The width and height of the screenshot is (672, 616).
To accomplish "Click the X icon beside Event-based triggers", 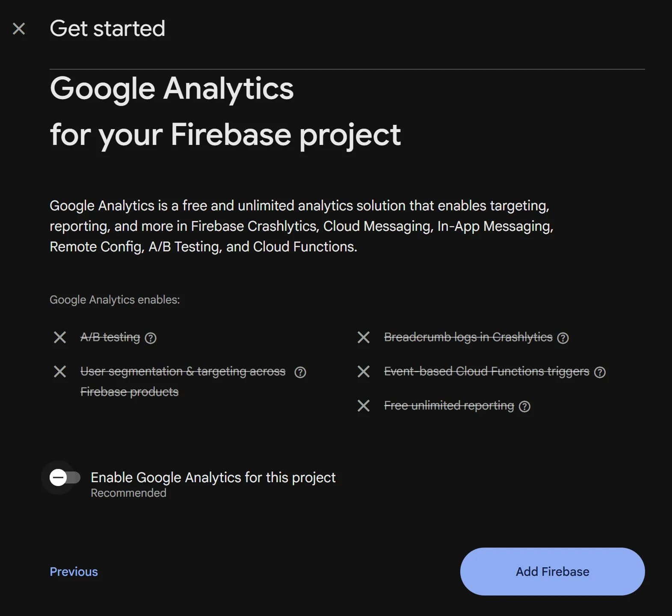I will (x=364, y=372).
